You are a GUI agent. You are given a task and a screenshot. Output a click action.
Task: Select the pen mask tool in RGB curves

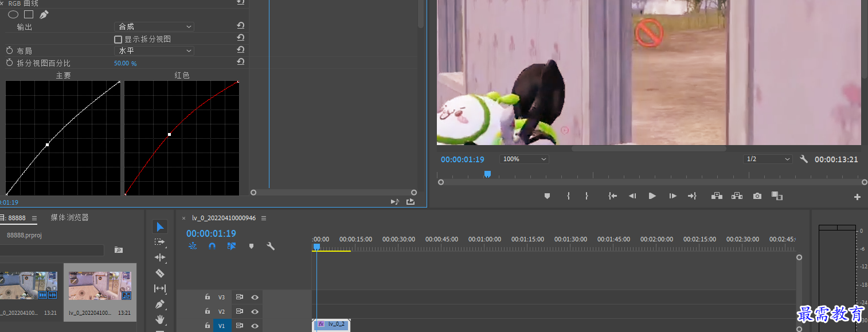point(44,14)
